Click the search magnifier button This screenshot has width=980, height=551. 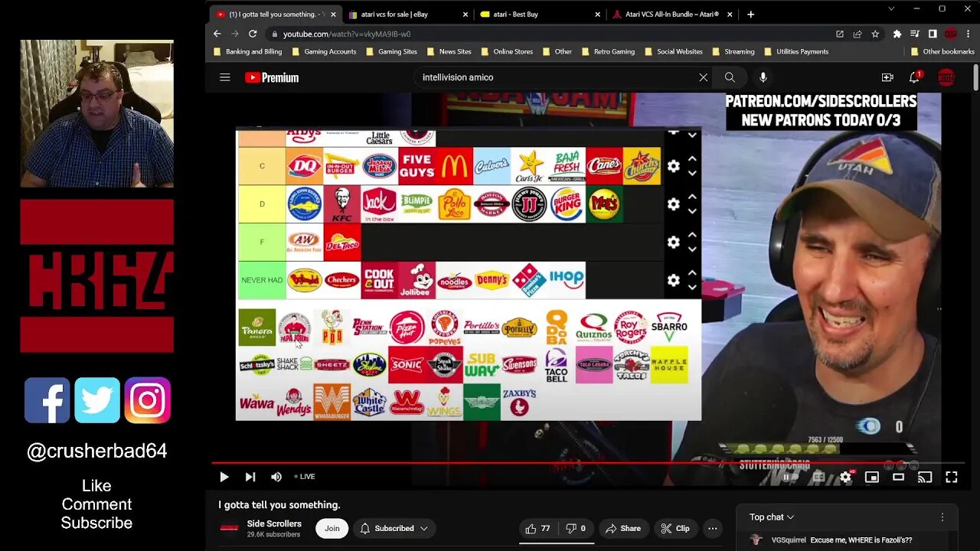(x=730, y=77)
